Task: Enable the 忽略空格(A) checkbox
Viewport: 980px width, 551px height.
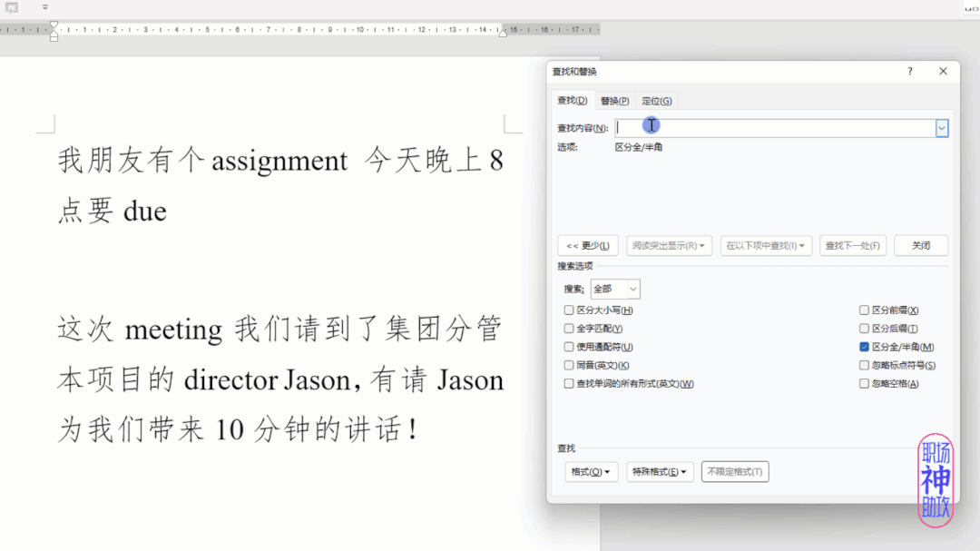Action: pos(864,383)
